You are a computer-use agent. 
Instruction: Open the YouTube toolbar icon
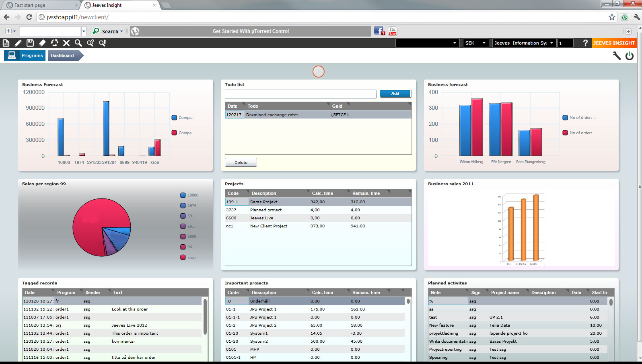click(393, 31)
